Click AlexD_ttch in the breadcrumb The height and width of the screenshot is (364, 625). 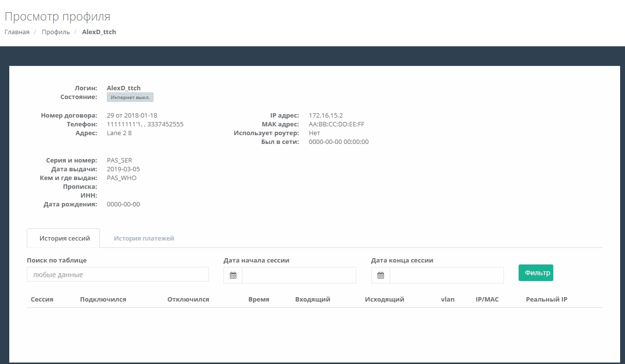99,32
